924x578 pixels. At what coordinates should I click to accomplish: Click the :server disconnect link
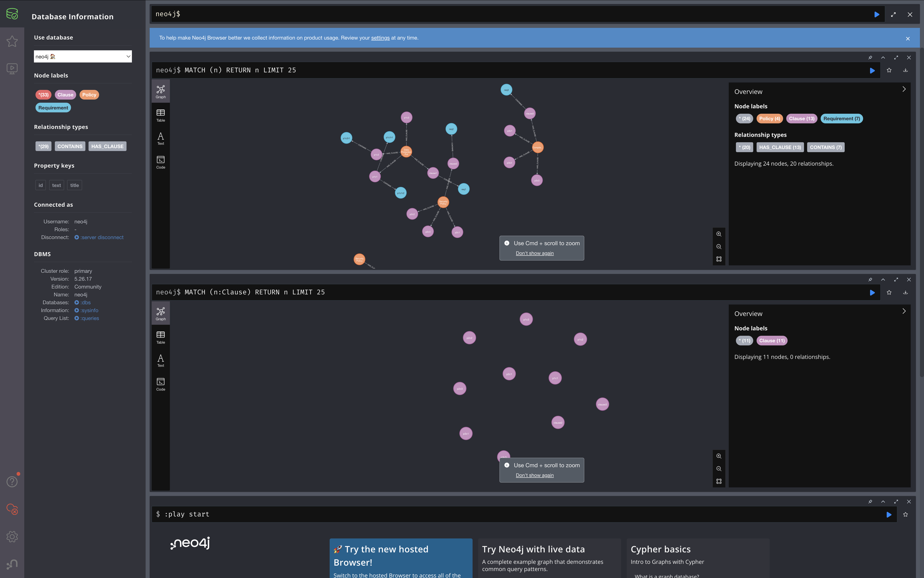(99, 237)
